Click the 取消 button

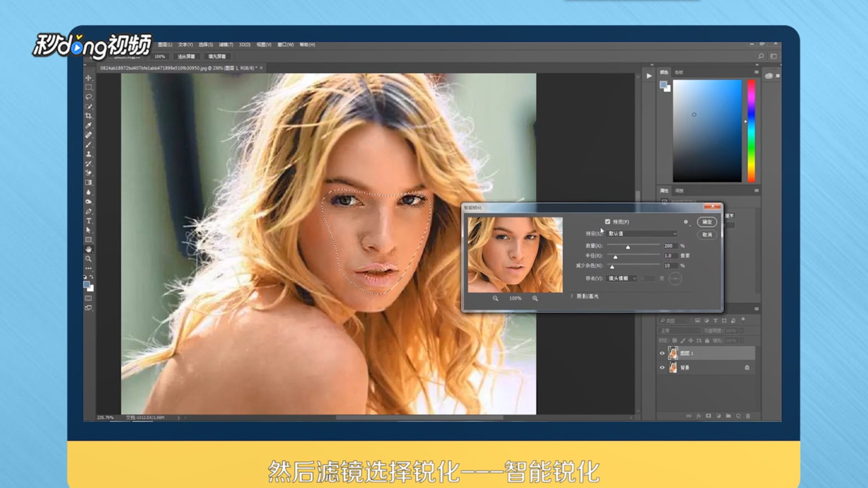coord(707,235)
